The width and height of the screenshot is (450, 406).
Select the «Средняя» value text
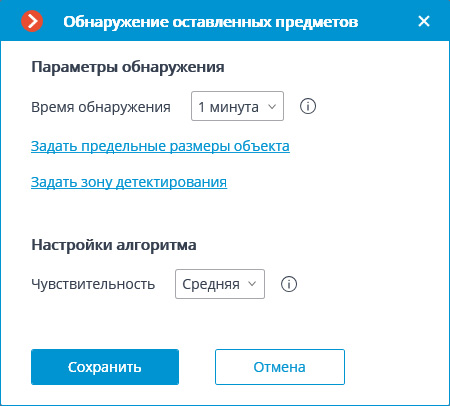point(211,284)
